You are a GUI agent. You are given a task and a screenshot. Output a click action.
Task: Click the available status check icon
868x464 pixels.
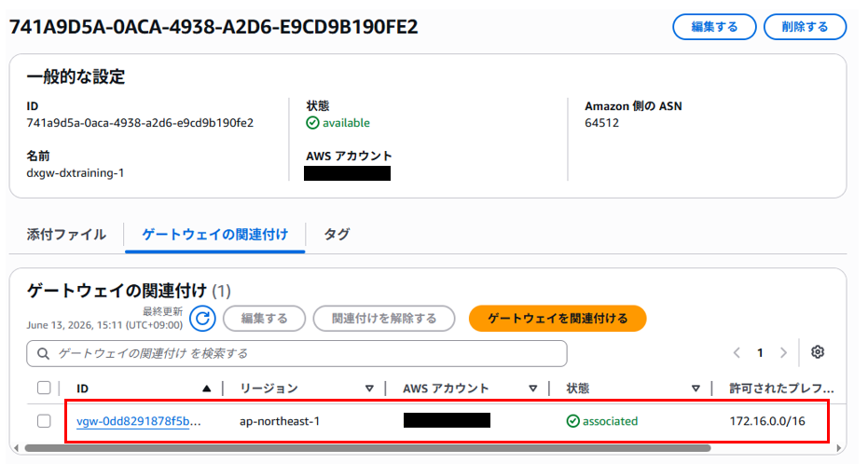[312, 123]
